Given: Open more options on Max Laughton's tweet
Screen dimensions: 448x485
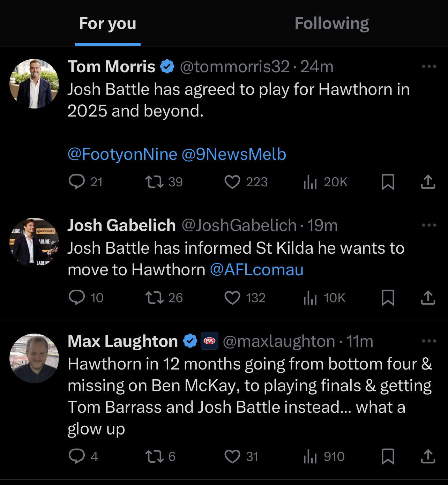Looking at the screenshot, I should [x=429, y=341].
